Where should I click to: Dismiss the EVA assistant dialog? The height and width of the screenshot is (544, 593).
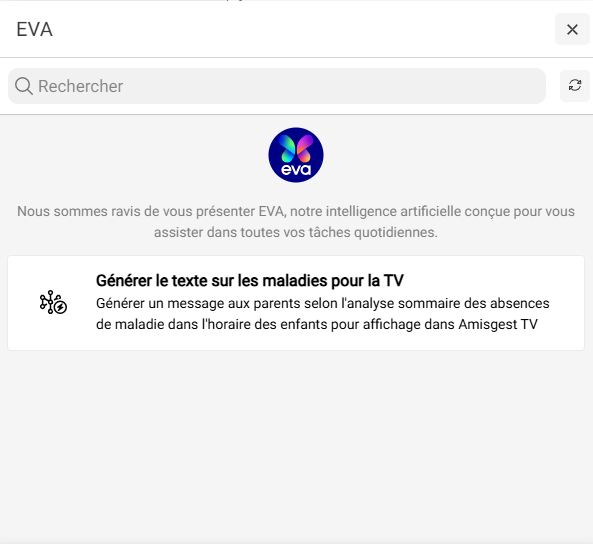tap(572, 29)
